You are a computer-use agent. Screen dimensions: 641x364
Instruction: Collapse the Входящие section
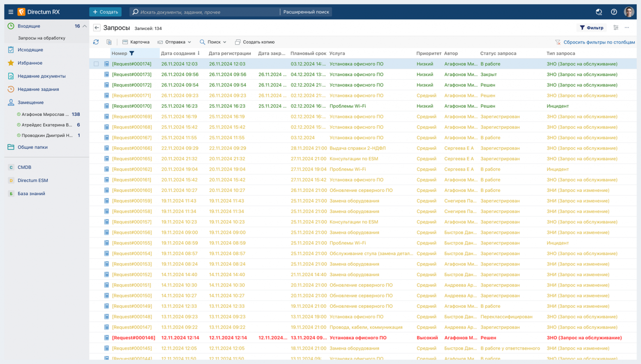pyautogui.click(x=85, y=26)
